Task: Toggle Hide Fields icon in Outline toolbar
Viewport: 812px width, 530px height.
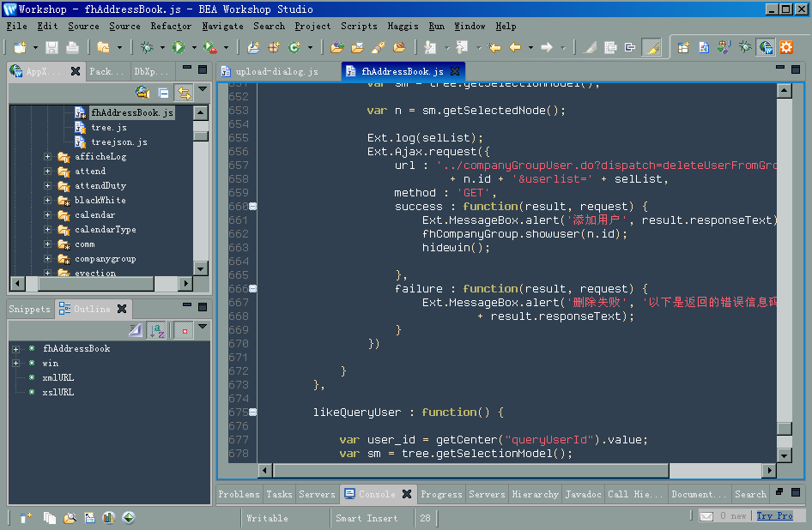Action: (x=136, y=330)
